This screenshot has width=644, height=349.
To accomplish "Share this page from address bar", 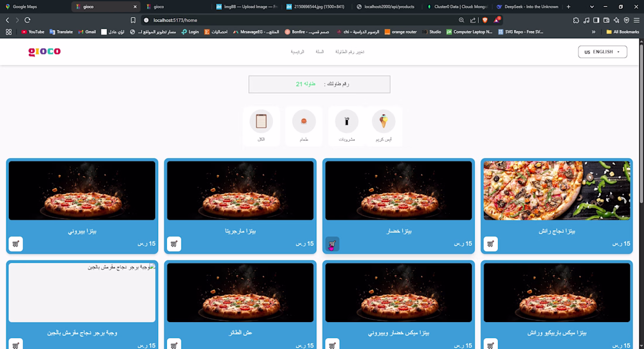I will pyautogui.click(x=472, y=20).
